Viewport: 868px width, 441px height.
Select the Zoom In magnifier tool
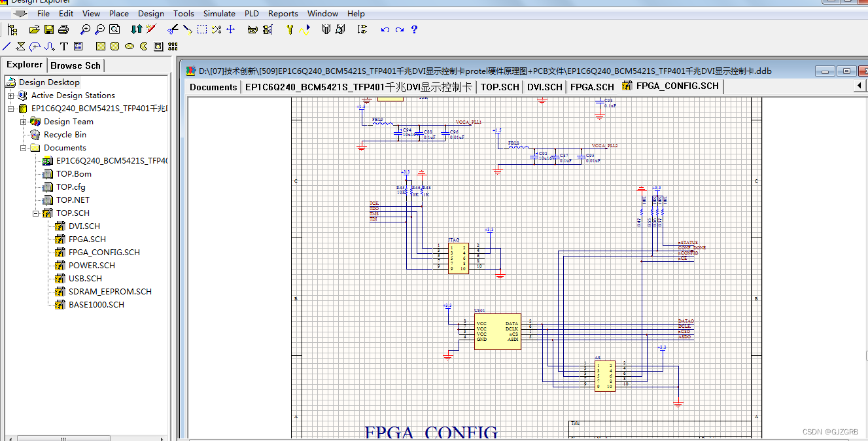pos(85,29)
